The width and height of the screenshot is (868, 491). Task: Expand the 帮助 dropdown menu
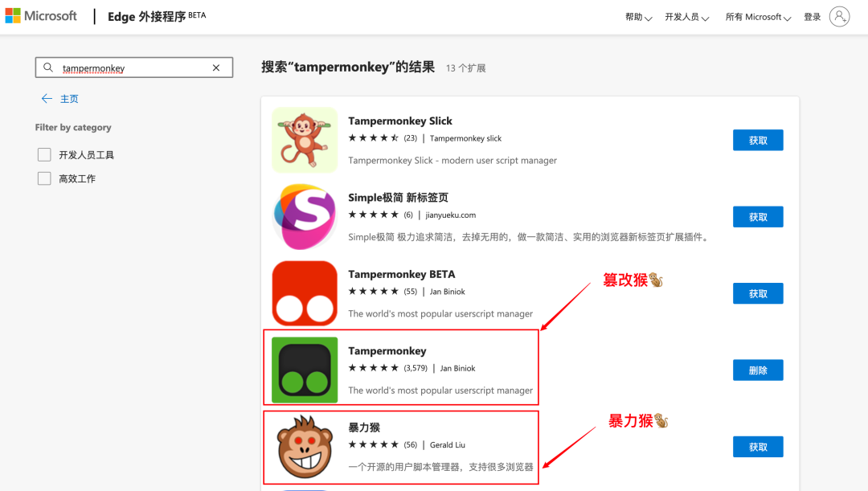[638, 17]
